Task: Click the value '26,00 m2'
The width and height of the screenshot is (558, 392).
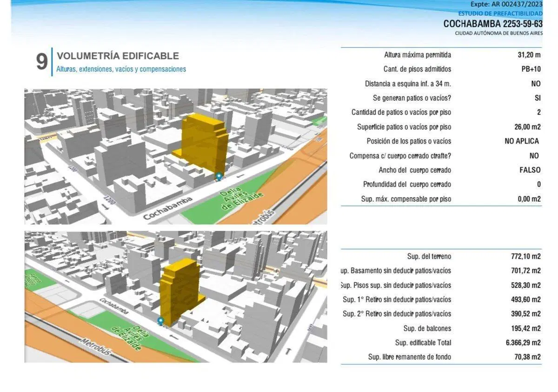Action: [528, 127]
